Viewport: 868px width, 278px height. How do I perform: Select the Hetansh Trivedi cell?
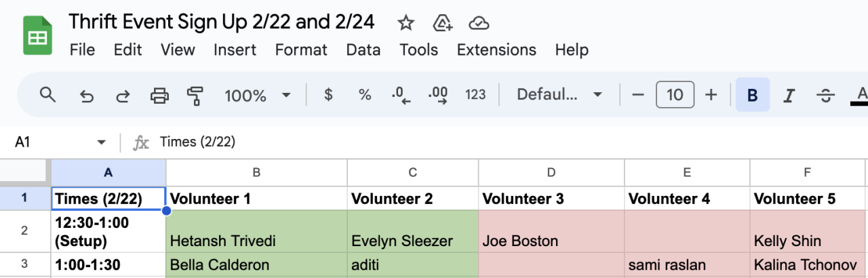pos(256,231)
